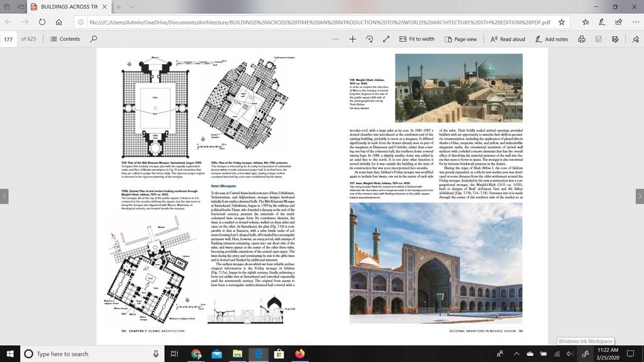Start Read aloud
This screenshot has width=644, height=362.
coord(508,39)
